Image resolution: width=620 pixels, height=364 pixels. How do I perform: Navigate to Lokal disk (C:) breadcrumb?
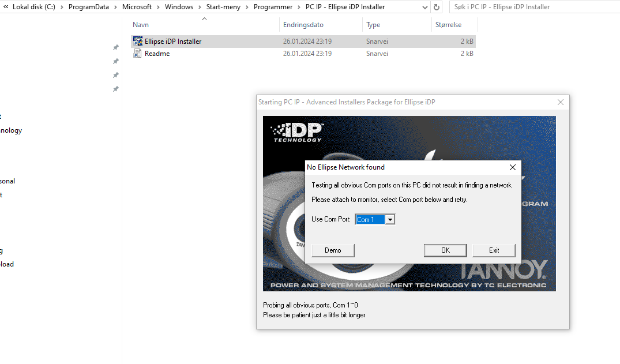(34, 7)
